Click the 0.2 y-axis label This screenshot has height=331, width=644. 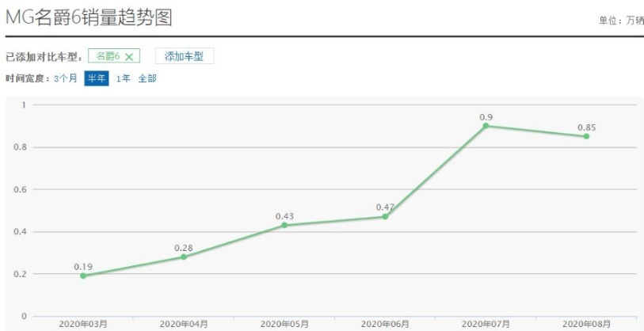(x=21, y=274)
